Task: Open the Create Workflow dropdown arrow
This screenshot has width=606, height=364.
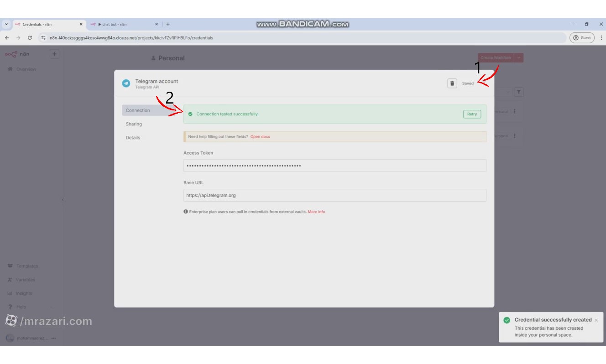Action: pos(519,57)
